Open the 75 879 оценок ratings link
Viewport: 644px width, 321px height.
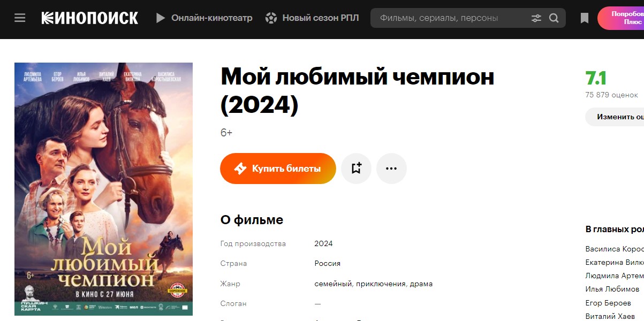pos(611,95)
